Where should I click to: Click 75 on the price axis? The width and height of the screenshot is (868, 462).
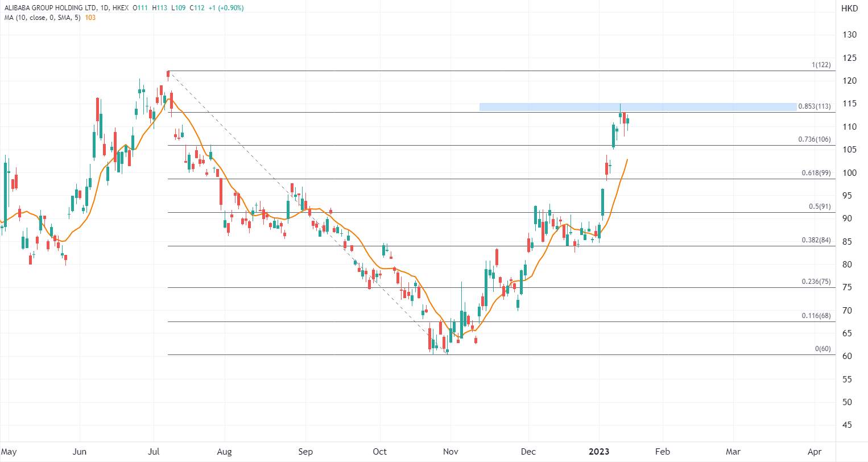(x=847, y=287)
